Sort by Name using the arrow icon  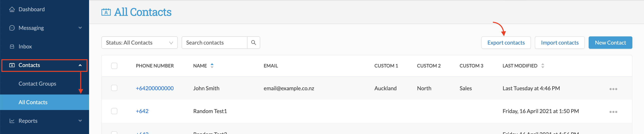[x=212, y=66]
